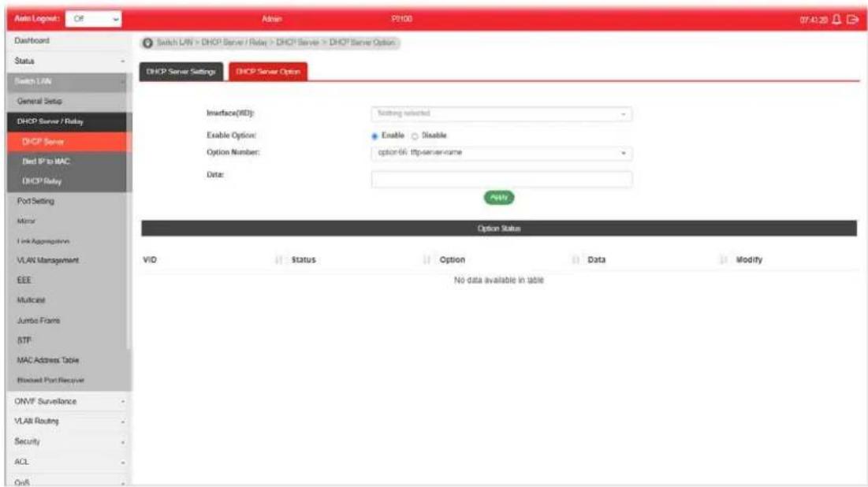Screen dimensions: 868x487
Task: Open STP page in sidebar
Action: coord(67,340)
